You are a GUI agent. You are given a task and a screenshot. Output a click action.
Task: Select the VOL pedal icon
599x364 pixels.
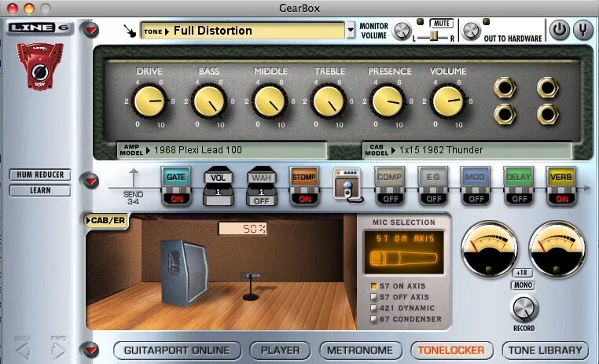[218, 186]
